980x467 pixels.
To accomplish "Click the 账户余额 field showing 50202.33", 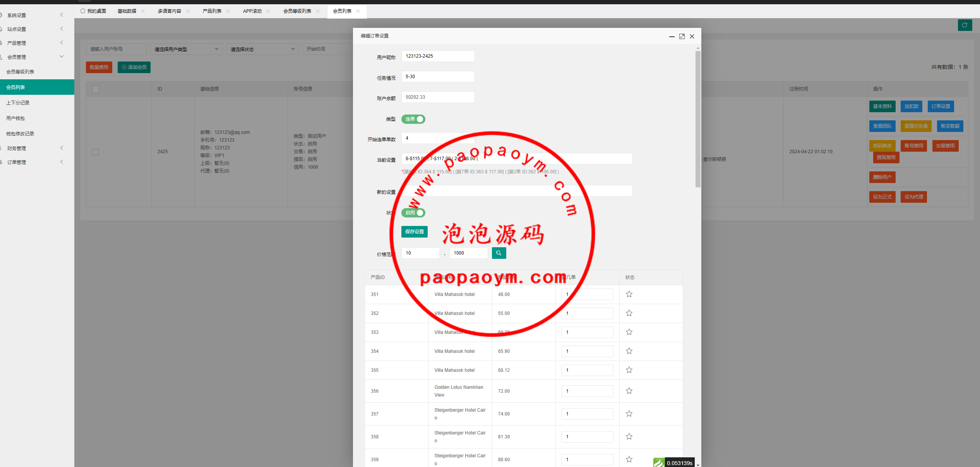I will (x=438, y=97).
